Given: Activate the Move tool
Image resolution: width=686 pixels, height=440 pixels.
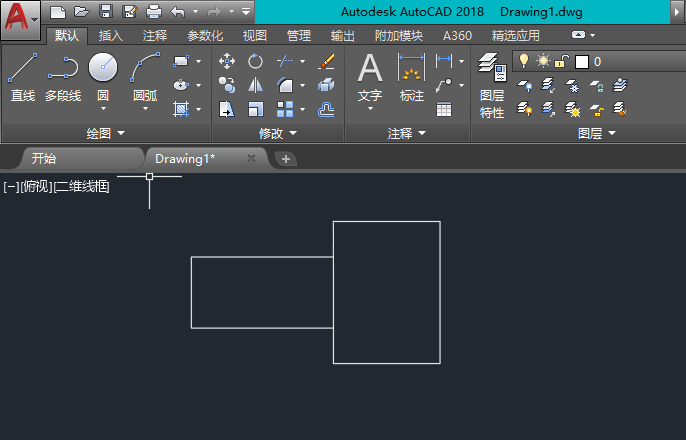Looking at the screenshot, I should point(227,61).
